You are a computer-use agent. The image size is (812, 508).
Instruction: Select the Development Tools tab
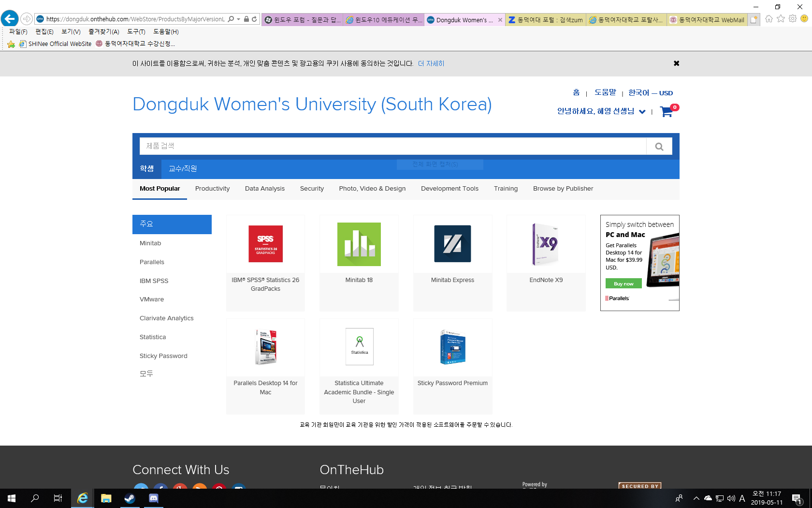[449, 189]
